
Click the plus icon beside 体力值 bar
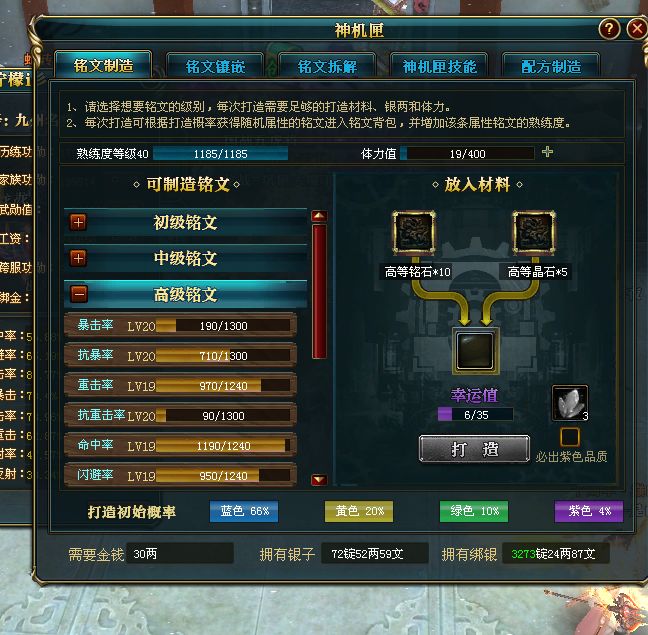tap(547, 152)
